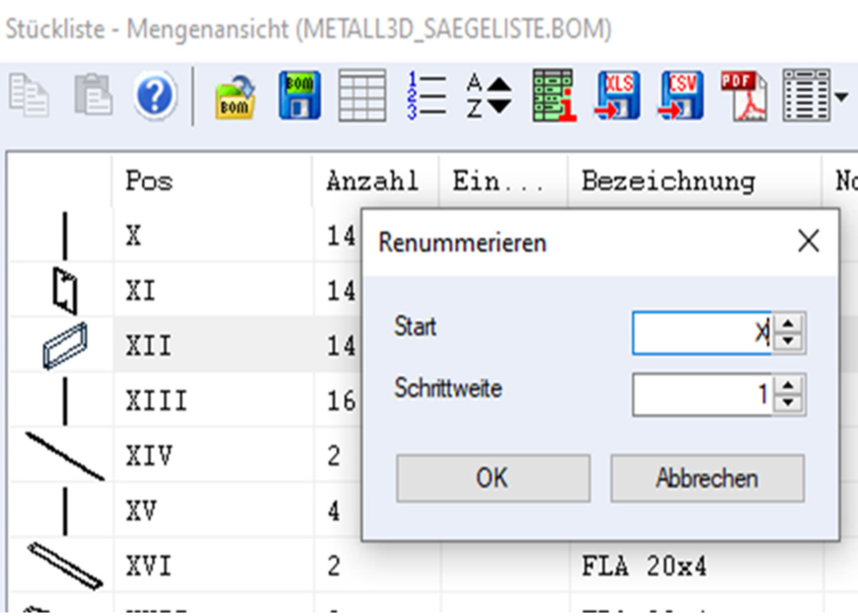Open the list view dropdown arrow
The width and height of the screenshot is (858, 616).
[x=841, y=97]
